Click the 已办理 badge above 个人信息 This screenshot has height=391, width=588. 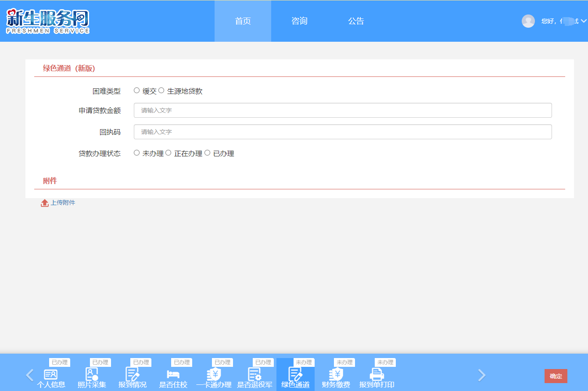pos(60,362)
